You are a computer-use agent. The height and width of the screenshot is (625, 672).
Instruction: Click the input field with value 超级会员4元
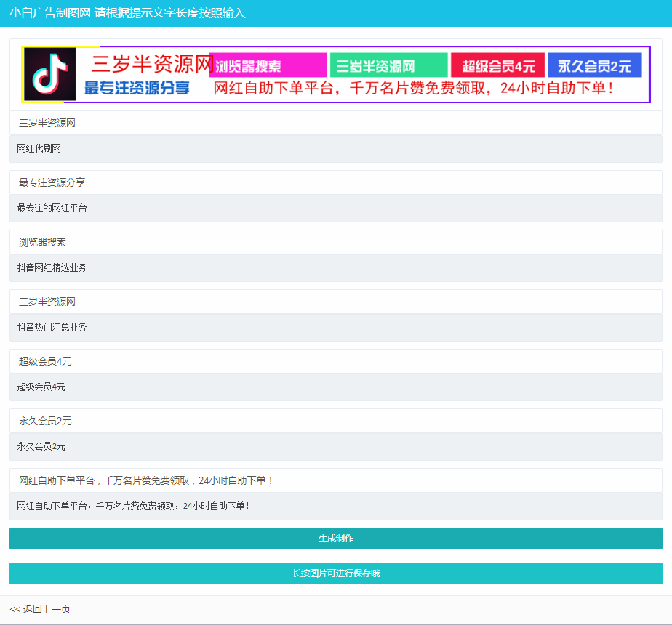tap(335, 387)
